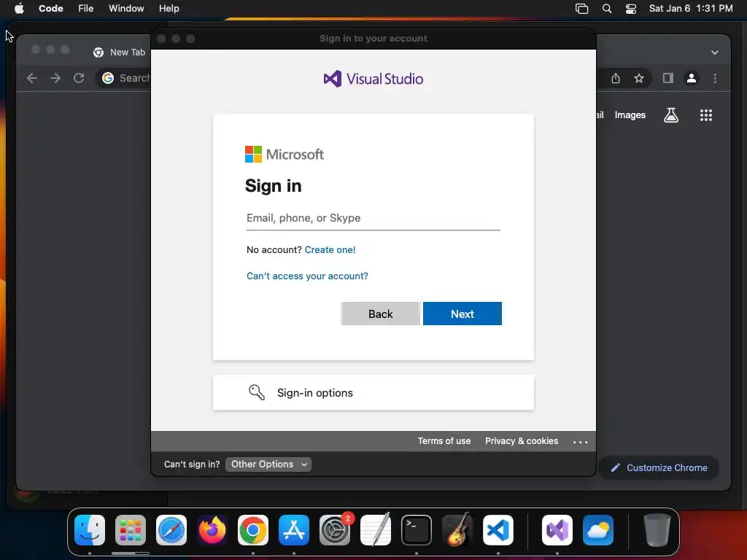The width and height of the screenshot is (747, 560).
Task: Launch Safari from the Dock
Action: point(171,530)
